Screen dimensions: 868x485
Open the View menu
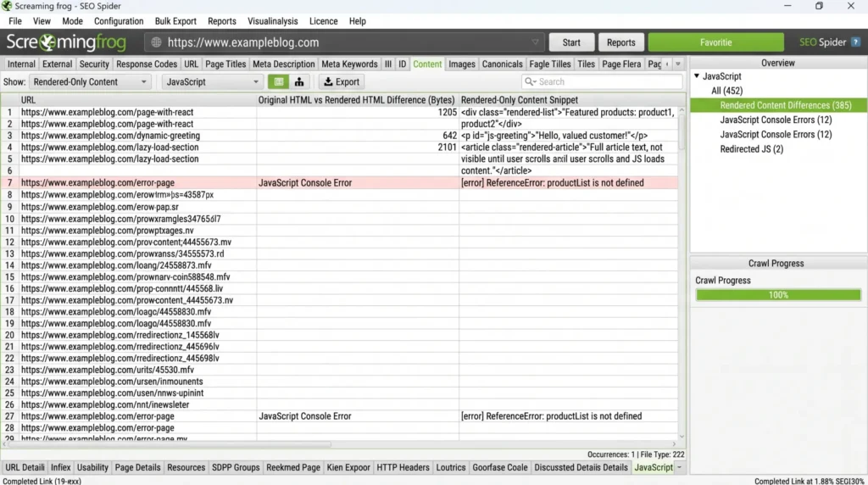42,21
